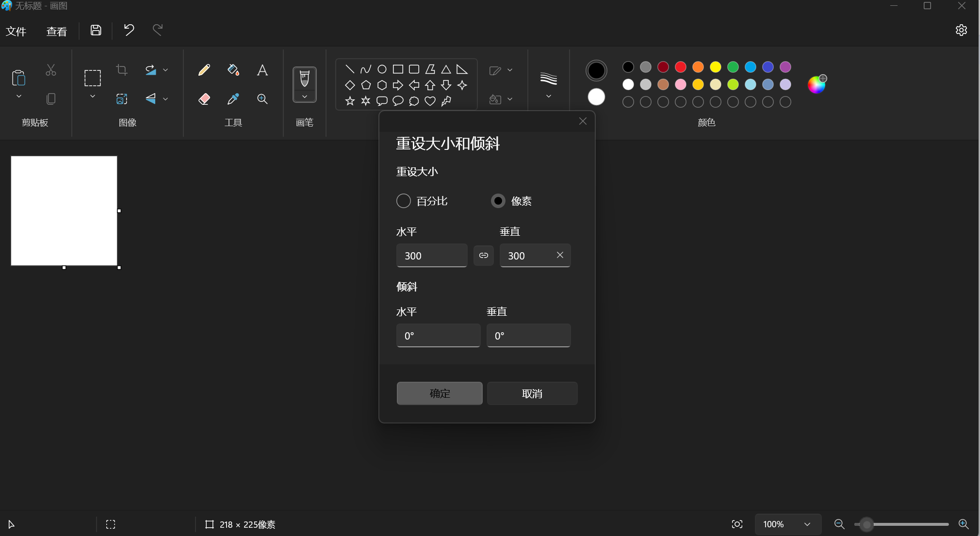
Task: Expand the Rotate options chevron
Action: [165, 70]
